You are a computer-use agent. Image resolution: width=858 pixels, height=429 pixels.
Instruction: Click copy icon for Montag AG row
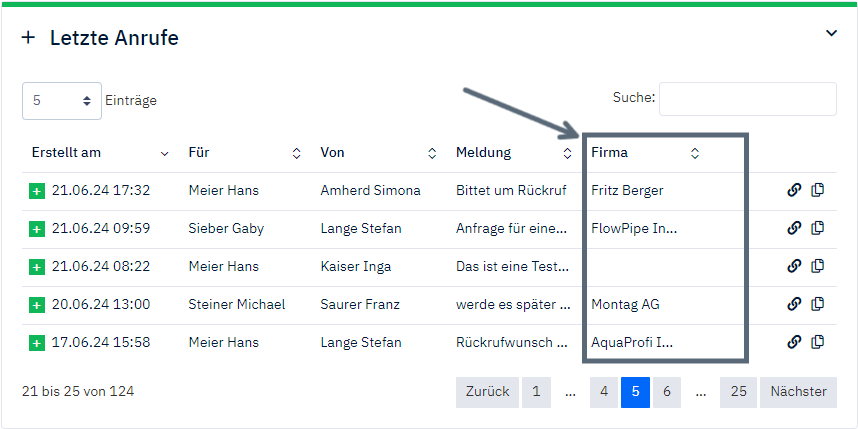[x=817, y=304]
